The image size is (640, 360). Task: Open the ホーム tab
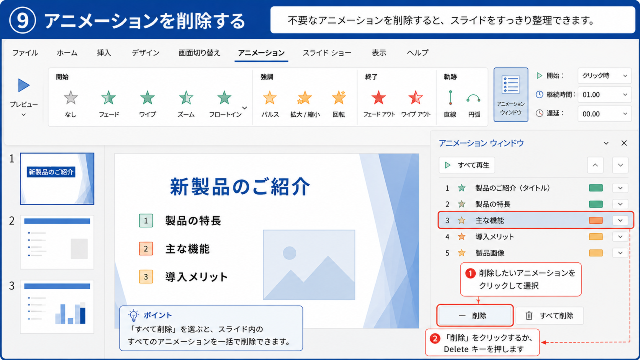pos(67,53)
